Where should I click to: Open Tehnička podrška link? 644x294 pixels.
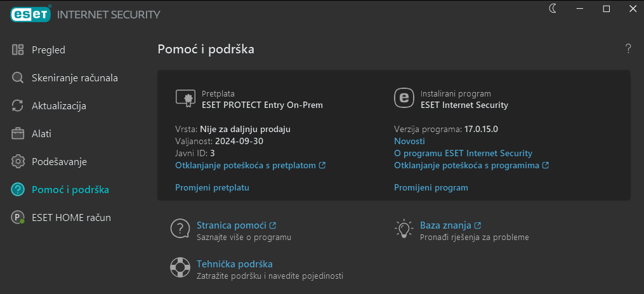(234, 264)
